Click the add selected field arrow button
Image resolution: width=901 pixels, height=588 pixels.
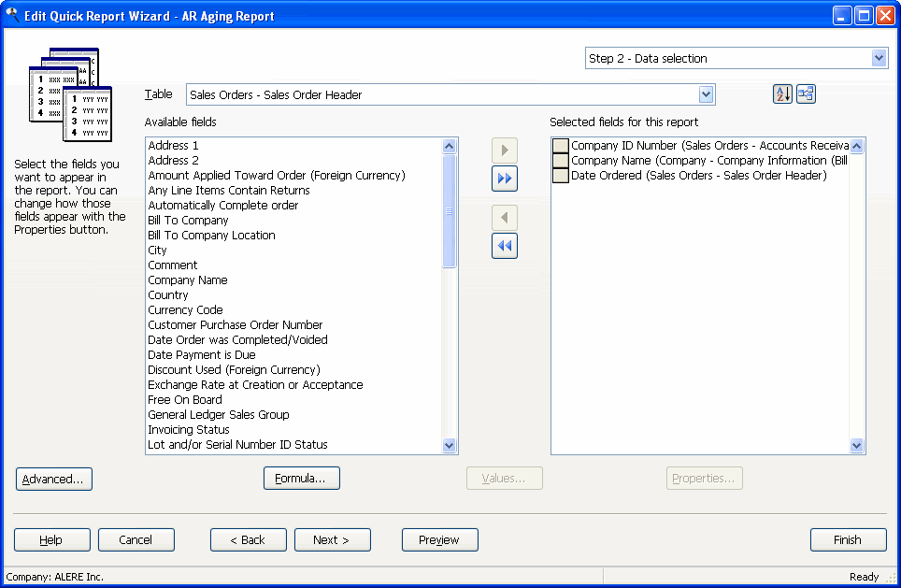click(x=505, y=151)
